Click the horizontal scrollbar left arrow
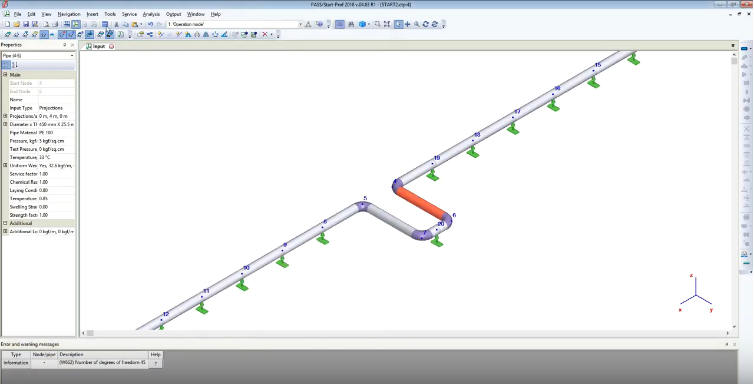The width and height of the screenshot is (754, 384). 84,333
